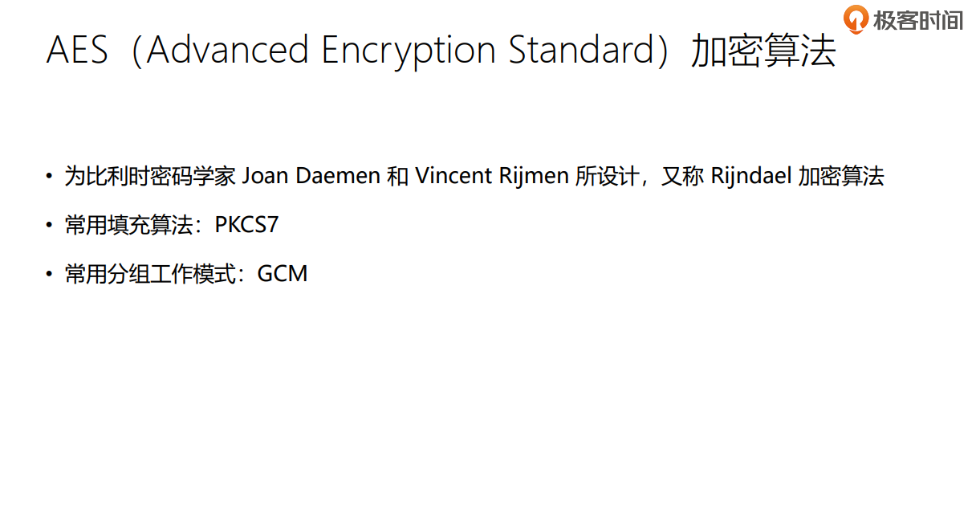The width and height of the screenshot is (980, 527).
Task: Select the name Vincent Rijmen
Action: point(492,176)
